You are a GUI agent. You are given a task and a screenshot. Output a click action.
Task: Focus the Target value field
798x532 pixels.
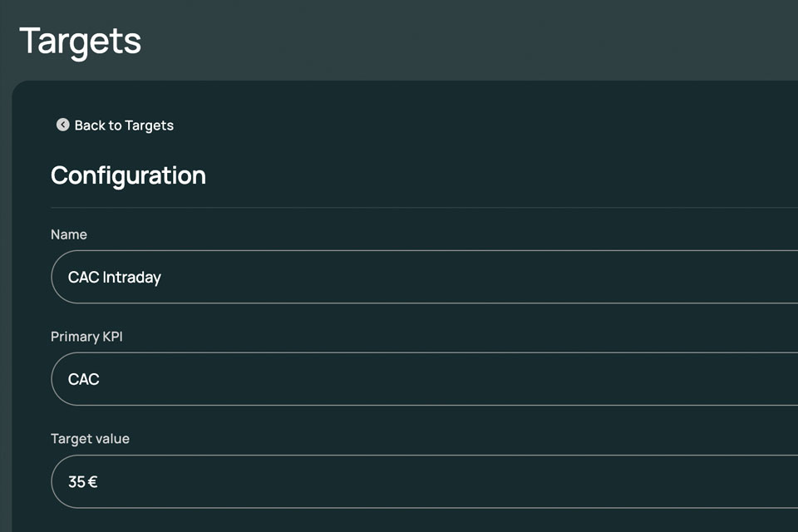coord(425,481)
